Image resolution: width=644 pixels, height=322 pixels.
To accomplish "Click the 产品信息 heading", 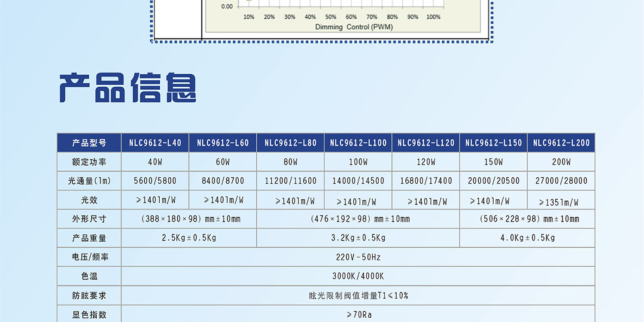I will [x=128, y=88].
